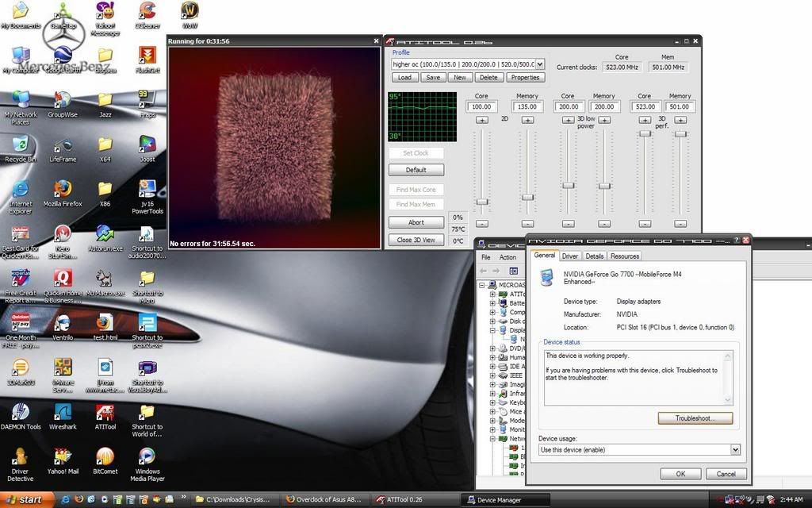
Task: Click the 3D low power Memory slider handle
Action: [x=604, y=186]
